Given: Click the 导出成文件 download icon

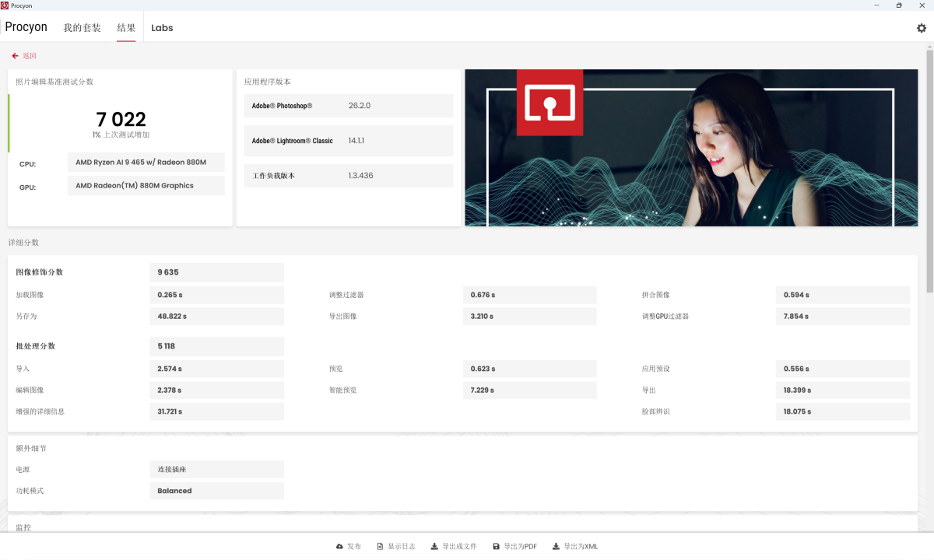Looking at the screenshot, I should (434, 547).
